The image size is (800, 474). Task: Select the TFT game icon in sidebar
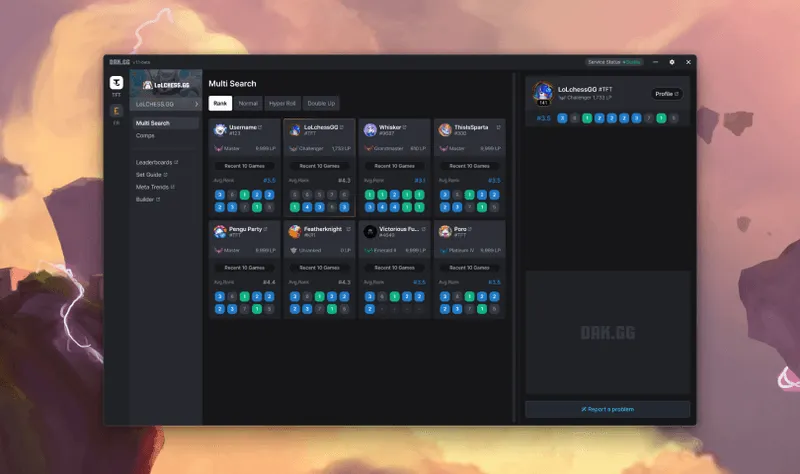(x=116, y=83)
